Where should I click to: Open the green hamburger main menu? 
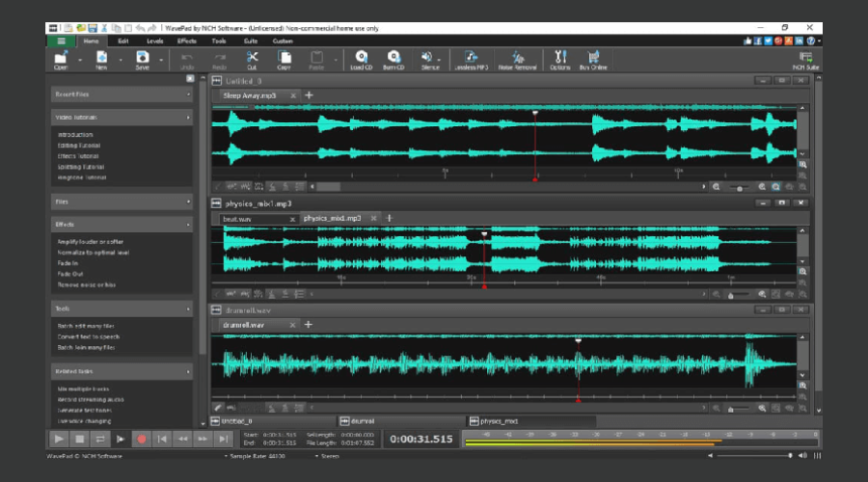61,40
